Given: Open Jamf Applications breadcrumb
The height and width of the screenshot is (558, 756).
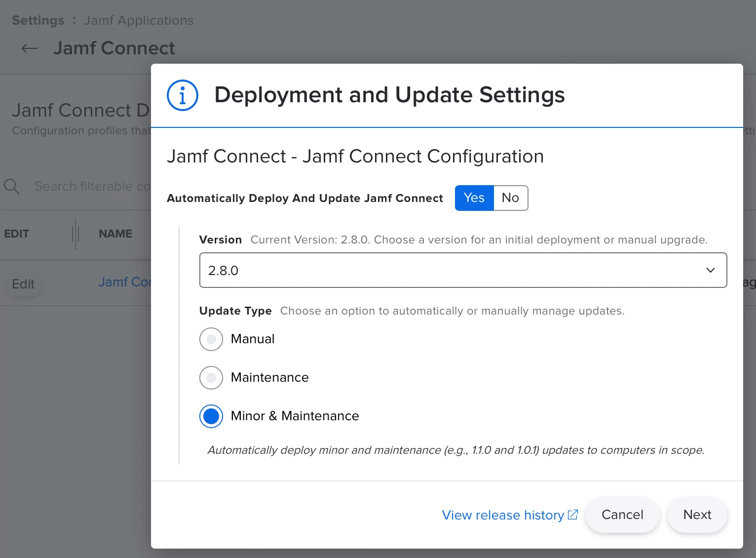Looking at the screenshot, I should [139, 20].
